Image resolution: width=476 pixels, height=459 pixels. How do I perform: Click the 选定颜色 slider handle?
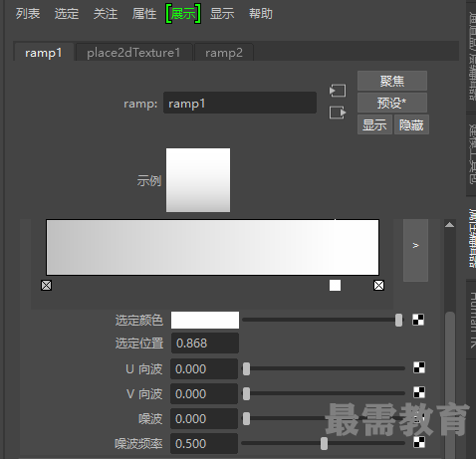click(398, 320)
